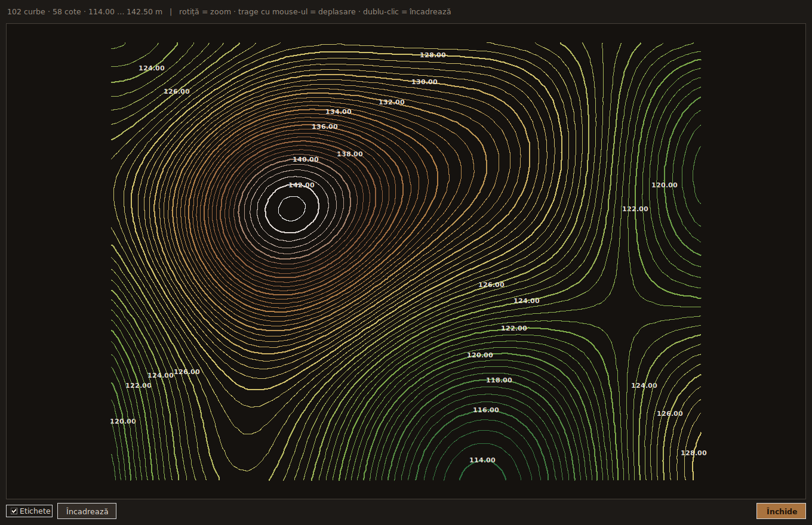This screenshot has width=812, height=525.
Task: Click the 118.00 contour label
Action: point(499,380)
